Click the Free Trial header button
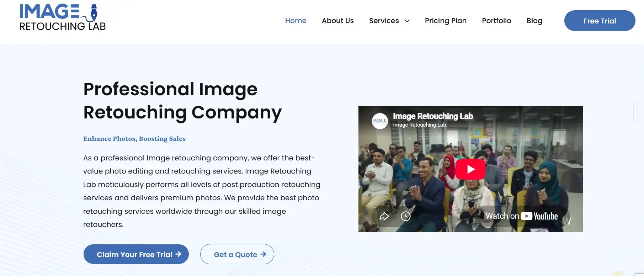 pyautogui.click(x=600, y=21)
